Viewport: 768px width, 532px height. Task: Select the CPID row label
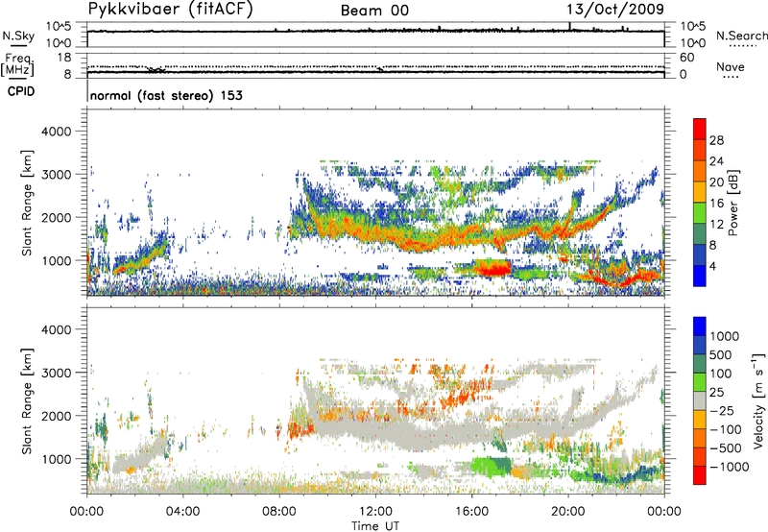[21, 91]
